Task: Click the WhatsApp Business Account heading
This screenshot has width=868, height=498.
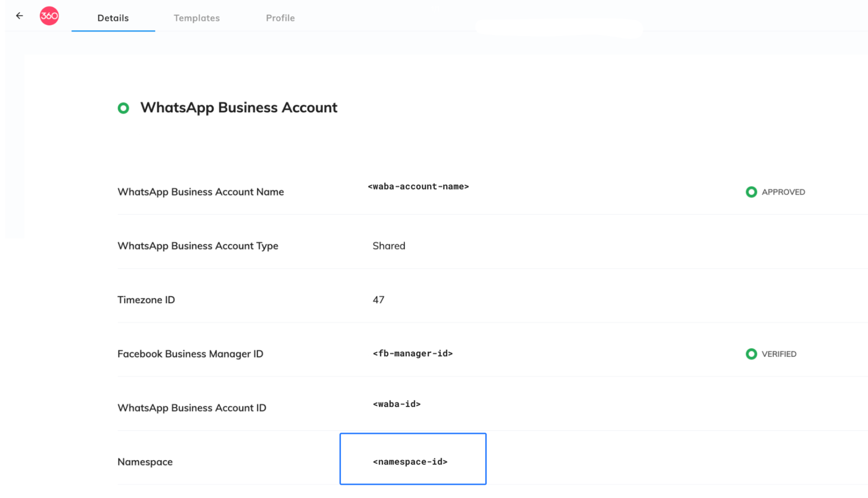Action: 239,107
